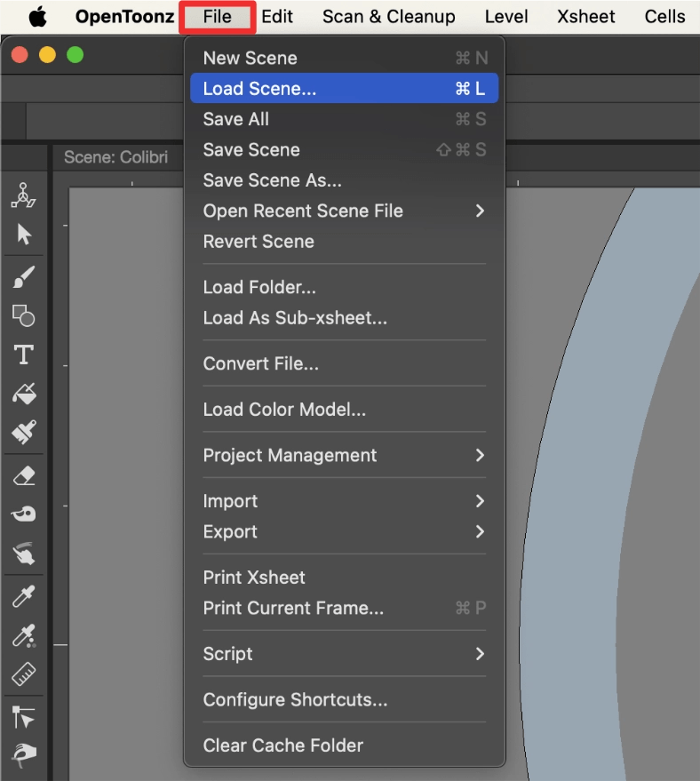Select the RGB Picker eyedropper tool

tap(23, 635)
